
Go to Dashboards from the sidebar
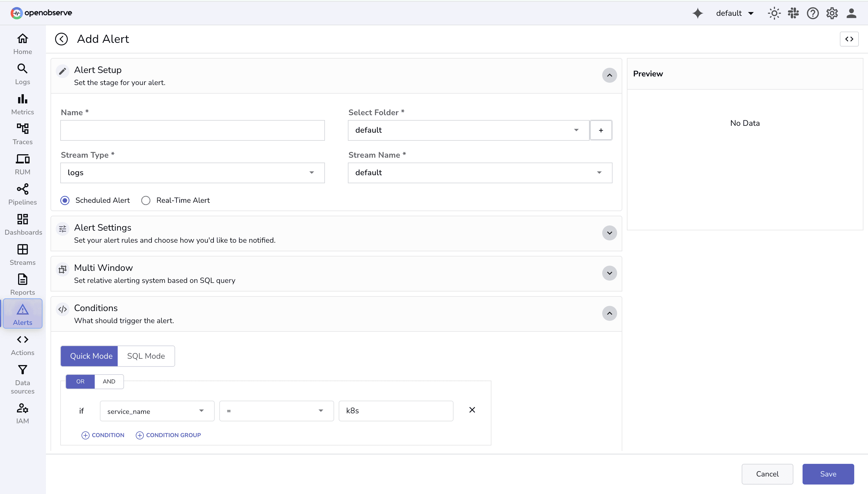pyautogui.click(x=22, y=224)
